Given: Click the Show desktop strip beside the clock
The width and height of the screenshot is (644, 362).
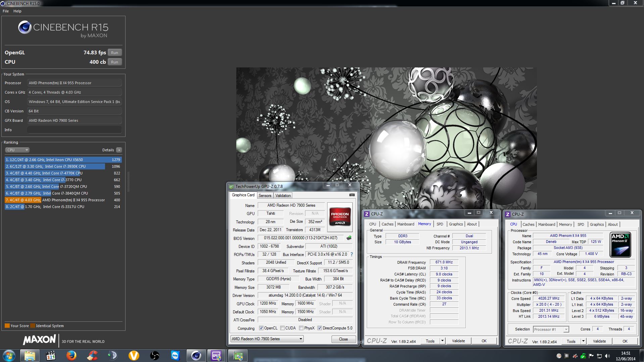Looking at the screenshot, I should [x=641, y=356].
